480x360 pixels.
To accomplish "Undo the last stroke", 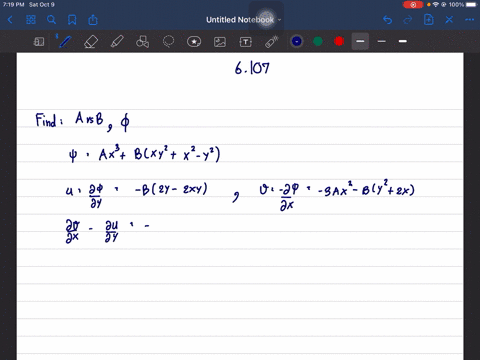I will [387, 20].
